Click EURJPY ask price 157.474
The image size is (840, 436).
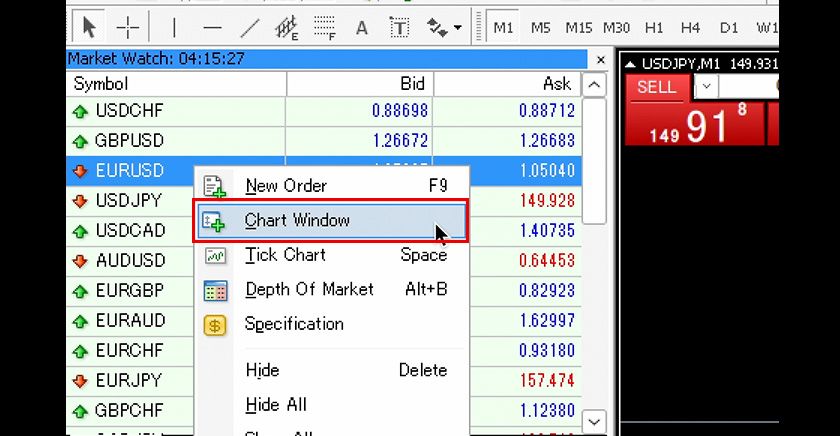point(546,381)
